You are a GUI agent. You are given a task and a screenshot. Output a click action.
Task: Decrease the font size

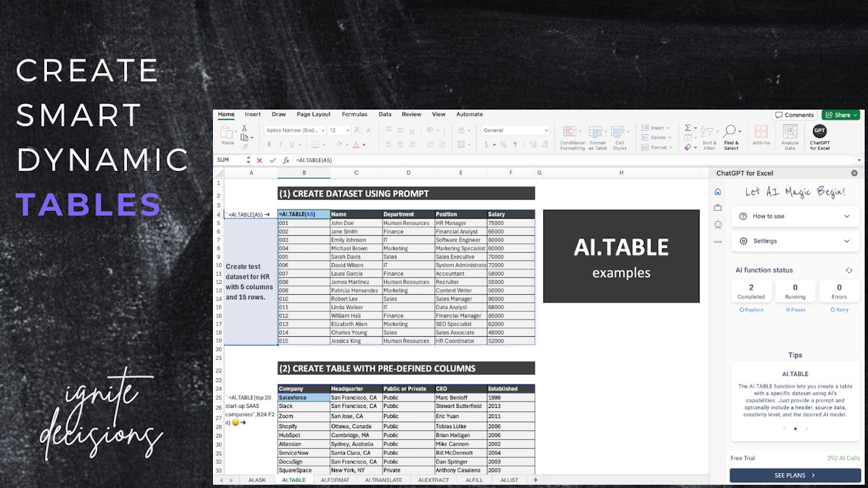[x=369, y=130]
